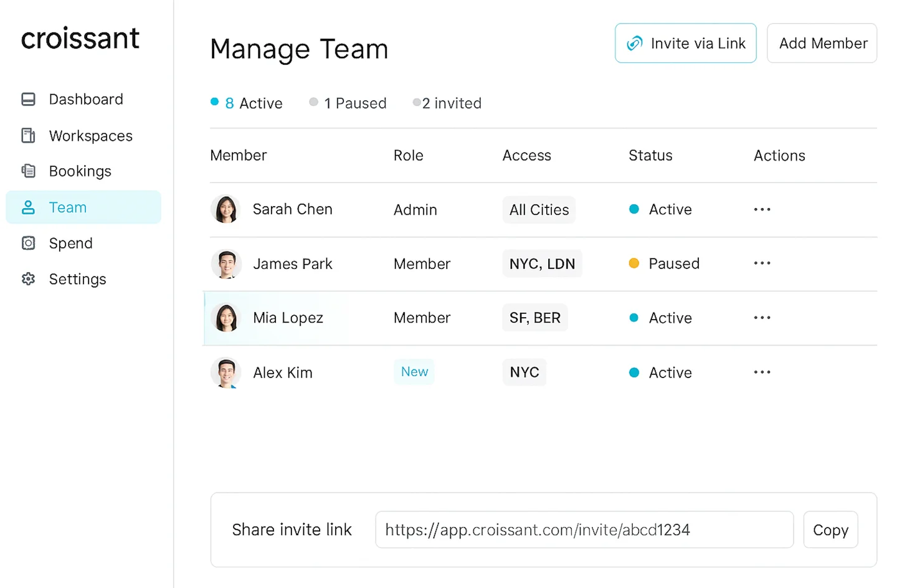The width and height of the screenshot is (897, 588).
Task: Open James Park's actions ellipsis menu
Action: [762, 263]
